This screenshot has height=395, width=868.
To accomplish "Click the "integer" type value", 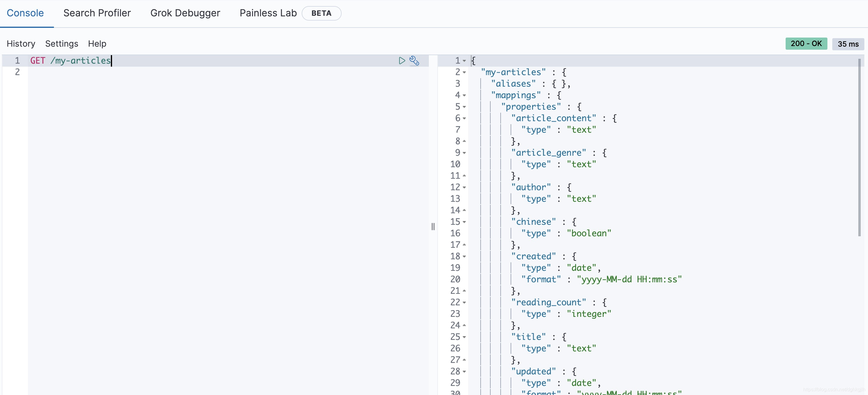I will point(589,314).
